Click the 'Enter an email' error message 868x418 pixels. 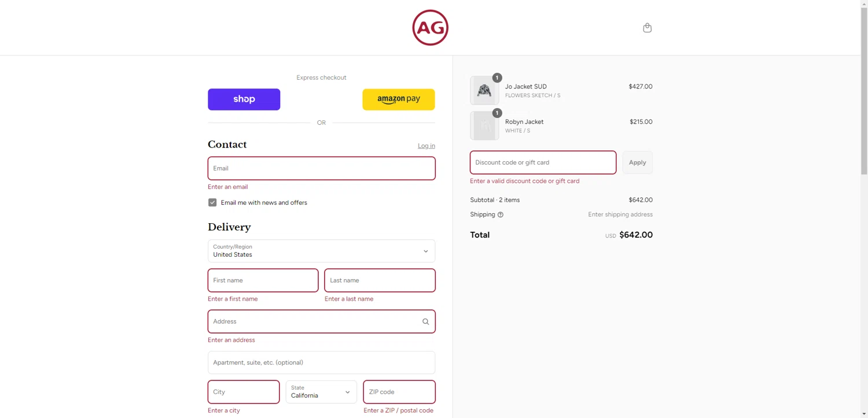[227, 187]
